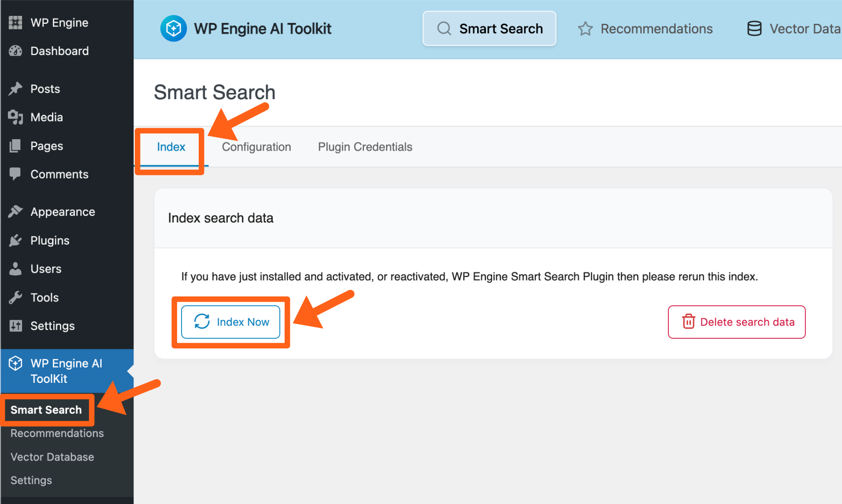Open the Index tab

click(171, 147)
